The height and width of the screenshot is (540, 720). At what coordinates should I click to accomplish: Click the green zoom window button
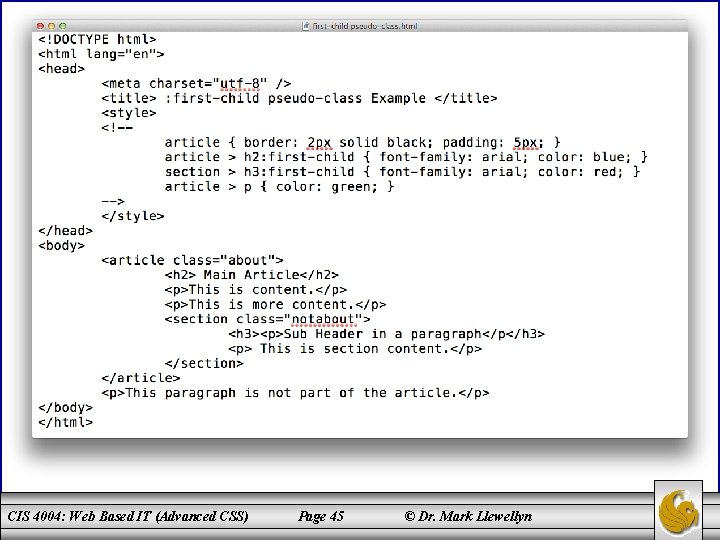click(x=62, y=26)
